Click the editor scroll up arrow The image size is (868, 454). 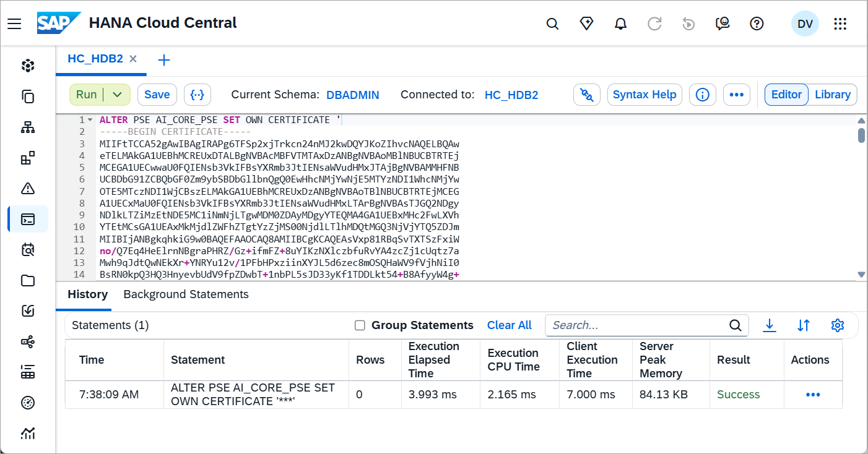[x=861, y=120]
